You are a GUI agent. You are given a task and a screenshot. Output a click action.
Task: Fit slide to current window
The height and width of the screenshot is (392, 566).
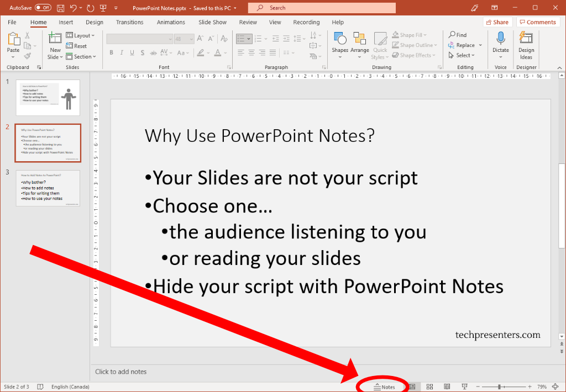tap(555, 386)
